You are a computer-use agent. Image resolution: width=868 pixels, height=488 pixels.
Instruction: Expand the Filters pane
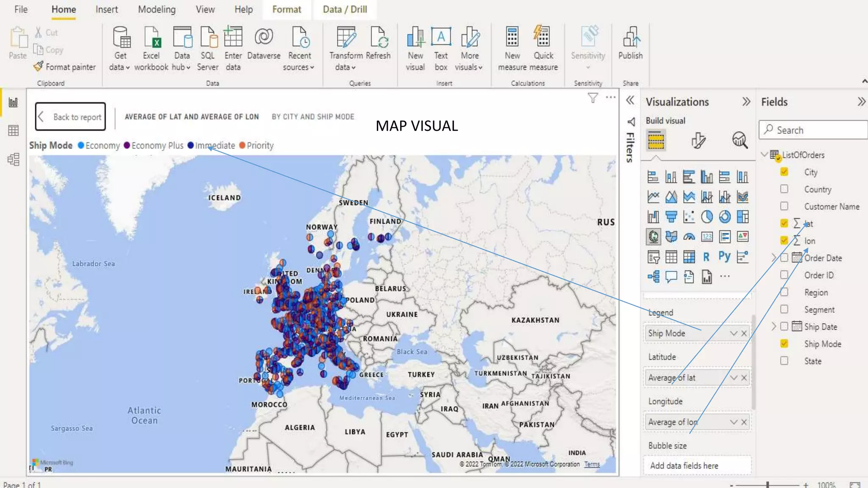click(630, 100)
